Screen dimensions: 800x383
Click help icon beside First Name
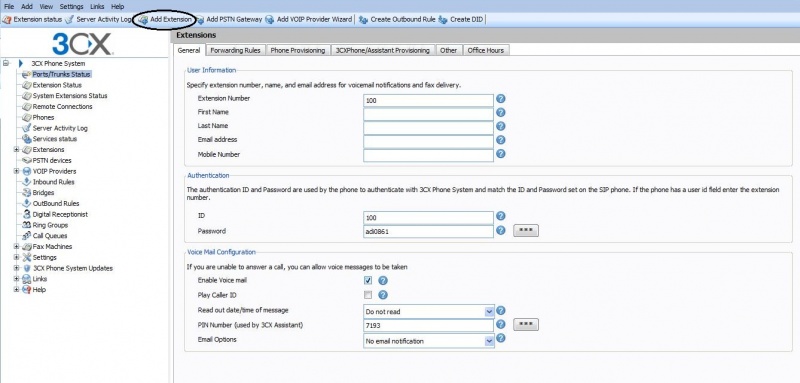(x=501, y=112)
